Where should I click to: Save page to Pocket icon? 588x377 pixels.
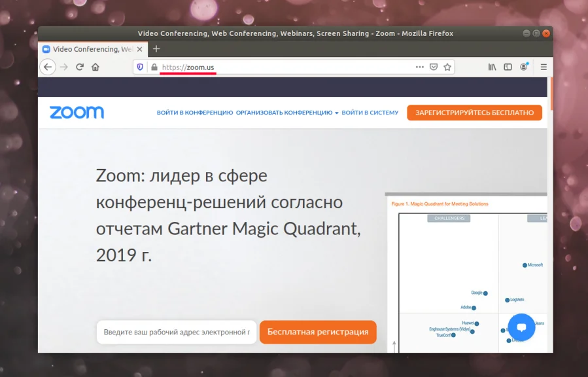pos(434,67)
